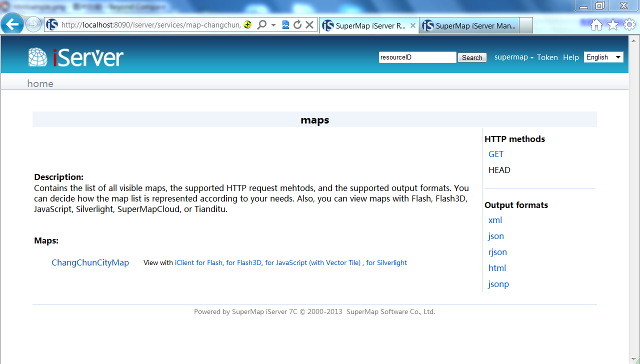Open the browser Tools gear icon
The height and width of the screenshot is (364, 640).
629,25
